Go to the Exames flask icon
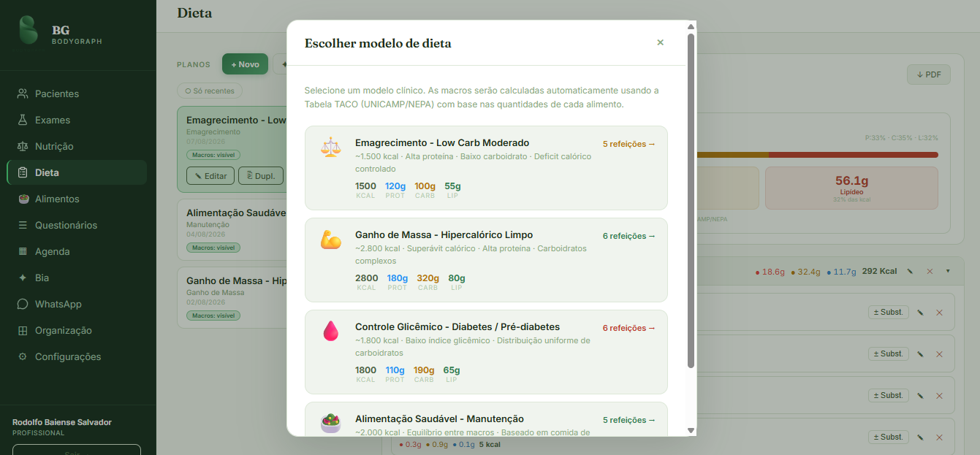 [23, 120]
